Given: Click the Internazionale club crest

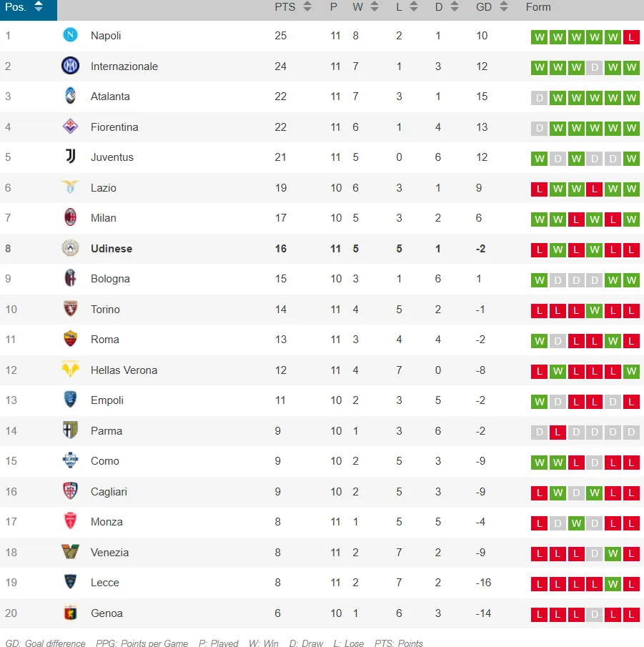Looking at the screenshot, I should tap(70, 66).
